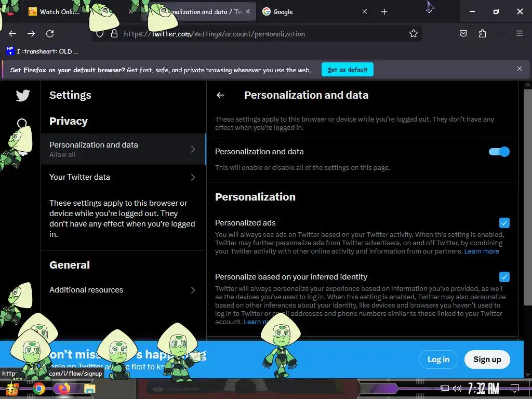
Task: Reload the page with the refresh icon
Action: coord(50,34)
